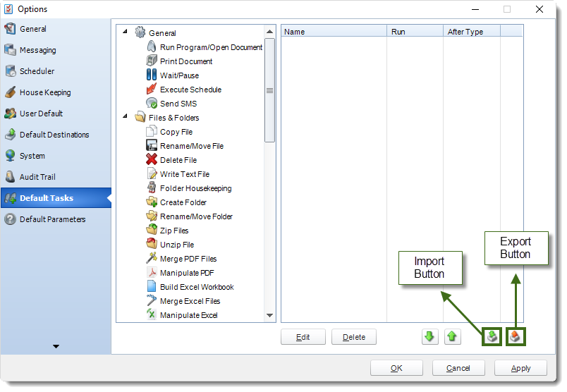Click the task tree scrollbar up arrow
The width and height of the screenshot is (567, 392).
(x=269, y=32)
